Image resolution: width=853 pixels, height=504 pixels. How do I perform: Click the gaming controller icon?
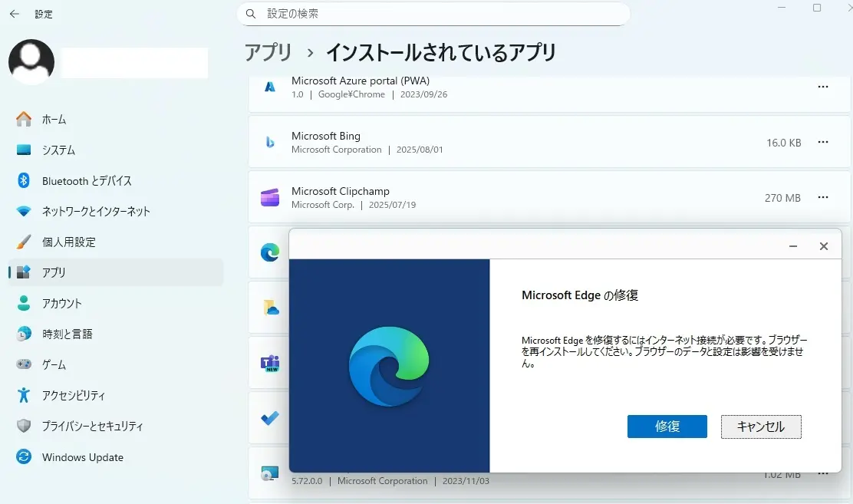point(24,364)
